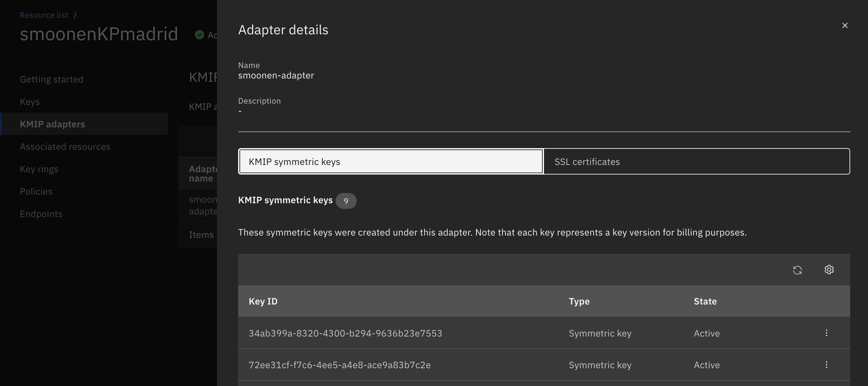Open table settings gear icon
The width and height of the screenshot is (868, 386).
click(829, 270)
